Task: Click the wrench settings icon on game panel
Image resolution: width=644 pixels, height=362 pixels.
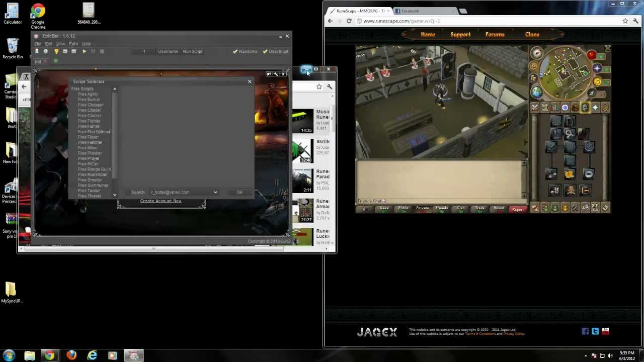Action: coord(276,74)
